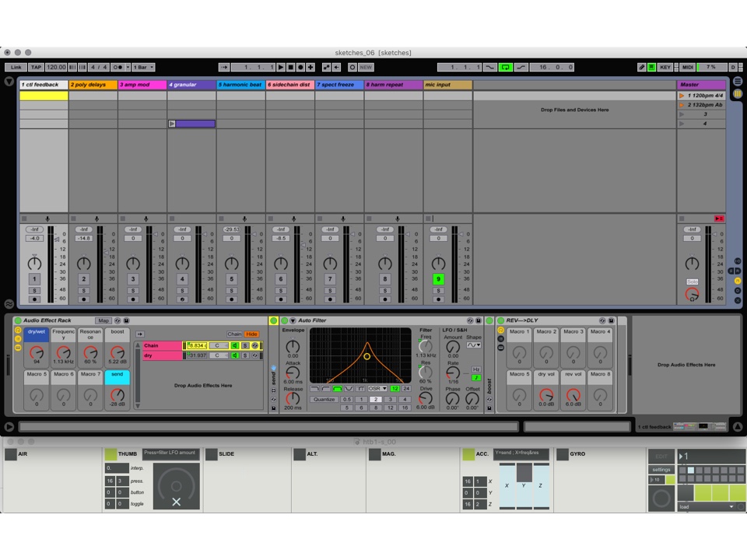This screenshot has height=560, width=747.
Task: Select the 8 harm repeat track header
Action: 394,85
